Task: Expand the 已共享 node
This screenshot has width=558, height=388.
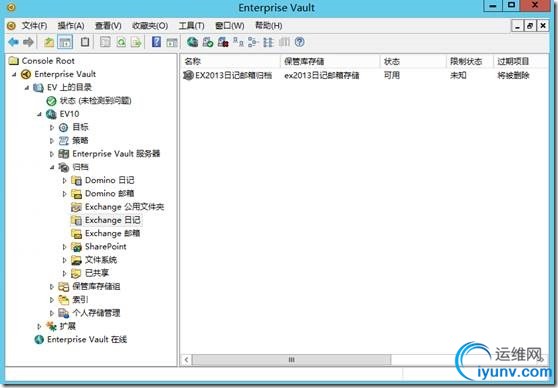Action: click(x=64, y=273)
